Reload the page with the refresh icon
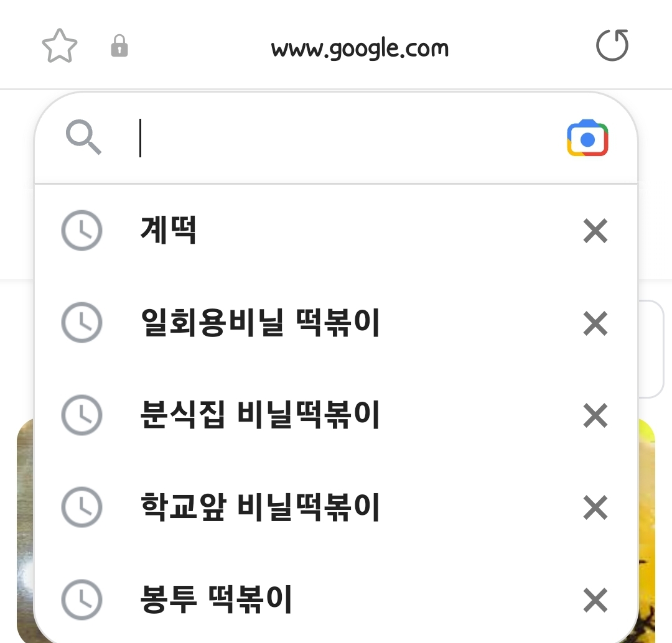The image size is (672, 643). tap(612, 46)
